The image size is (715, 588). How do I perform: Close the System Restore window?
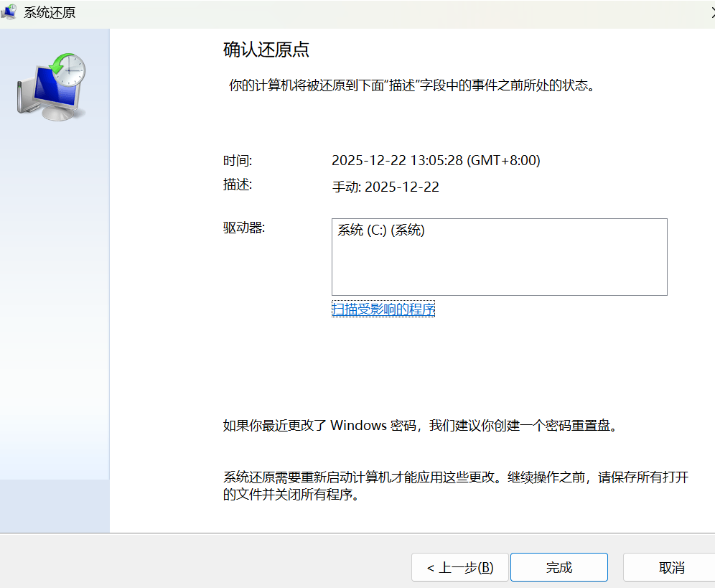click(x=709, y=12)
